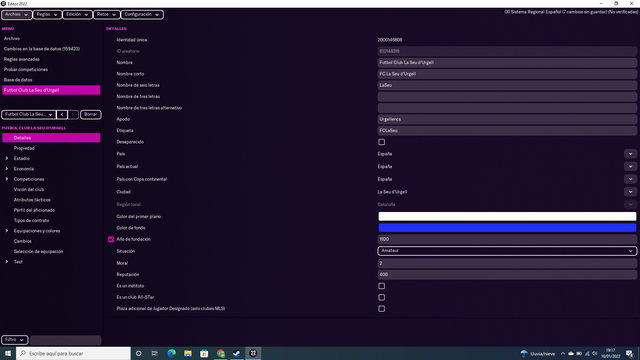This screenshot has width=640, height=360.
Task: Click the Nombre input field
Action: click(x=507, y=62)
